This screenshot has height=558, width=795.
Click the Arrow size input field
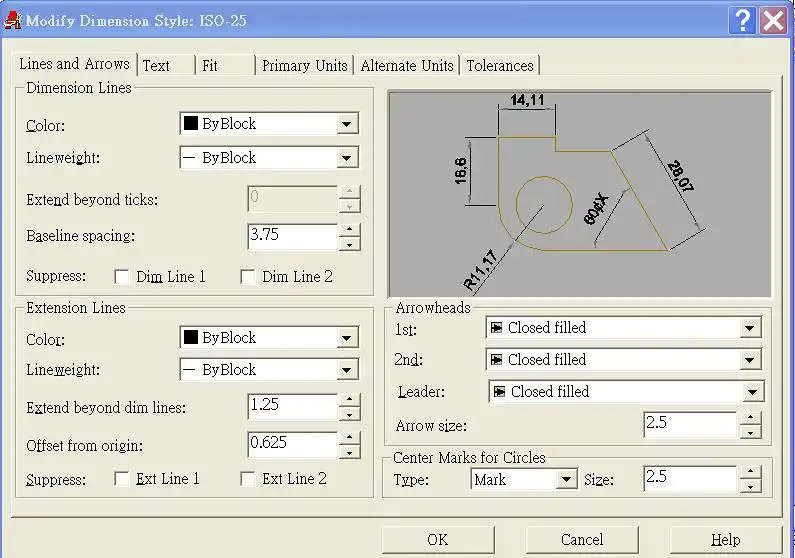tap(690, 425)
